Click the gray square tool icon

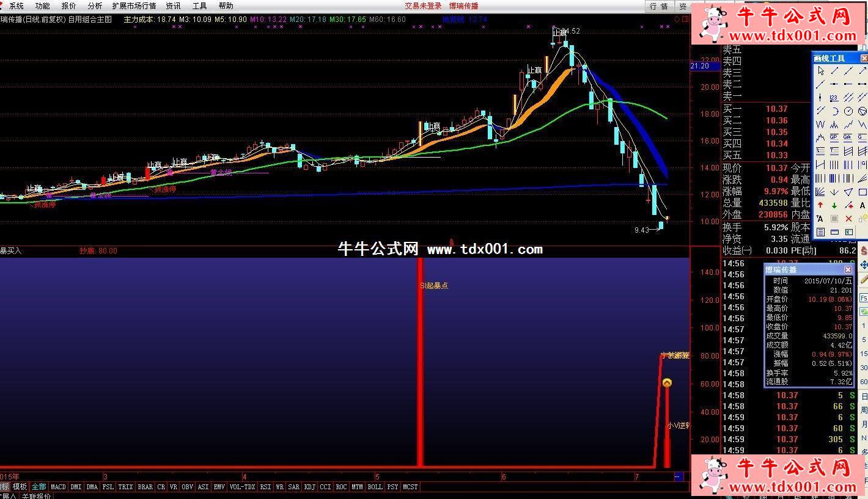(834, 218)
